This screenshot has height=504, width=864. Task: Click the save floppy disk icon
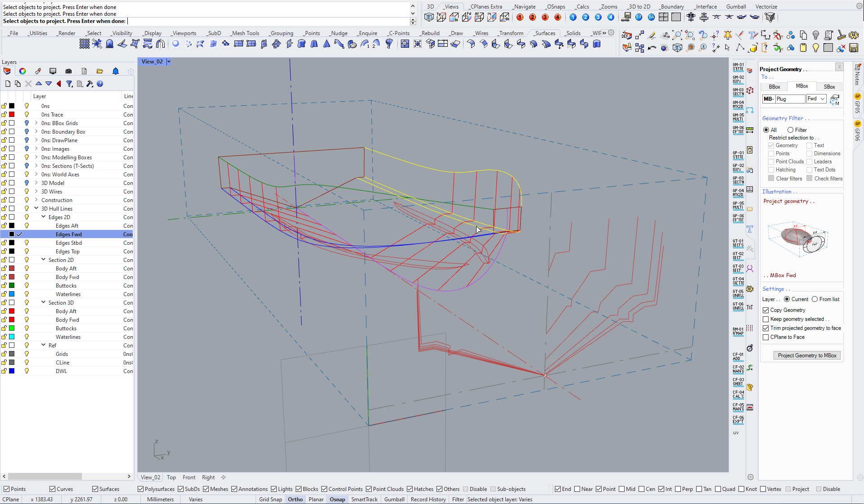point(854,48)
